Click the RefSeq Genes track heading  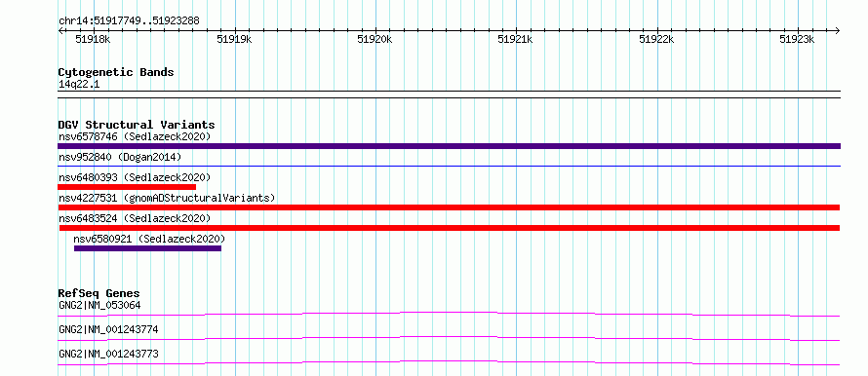[x=99, y=293]
